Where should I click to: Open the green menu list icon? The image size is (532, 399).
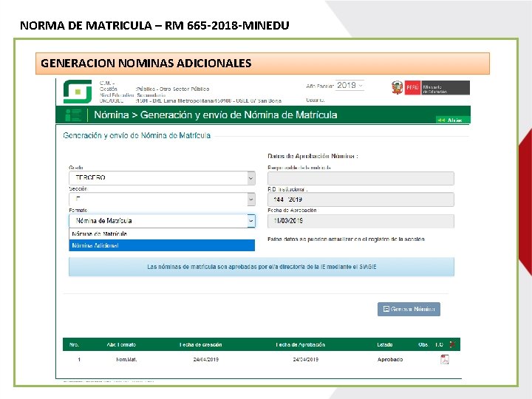(x=73, y=115)
